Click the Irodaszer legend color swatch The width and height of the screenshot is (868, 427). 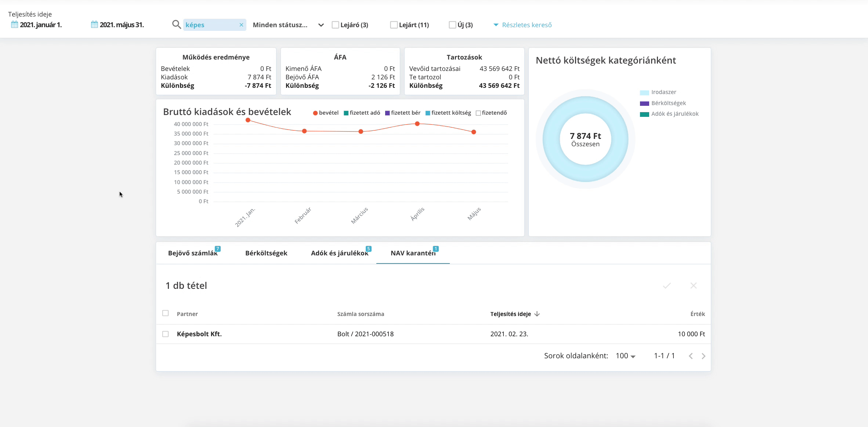pyautogui.click(x=644, y=93)
